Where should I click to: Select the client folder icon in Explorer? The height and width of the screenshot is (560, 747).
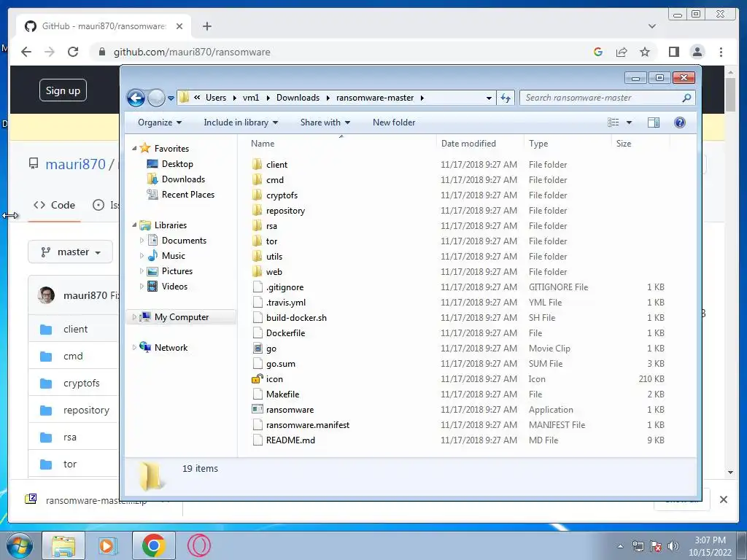(x=258, y=164)
